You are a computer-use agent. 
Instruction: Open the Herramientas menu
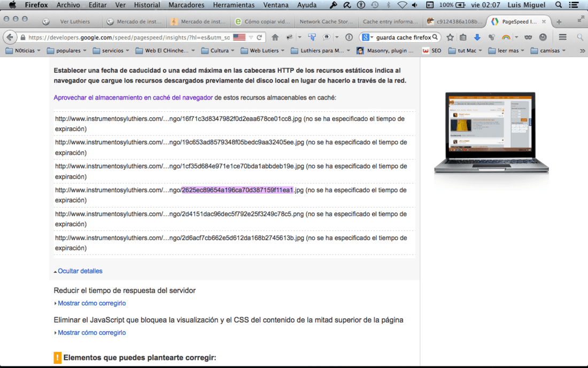tap(234, 5)
